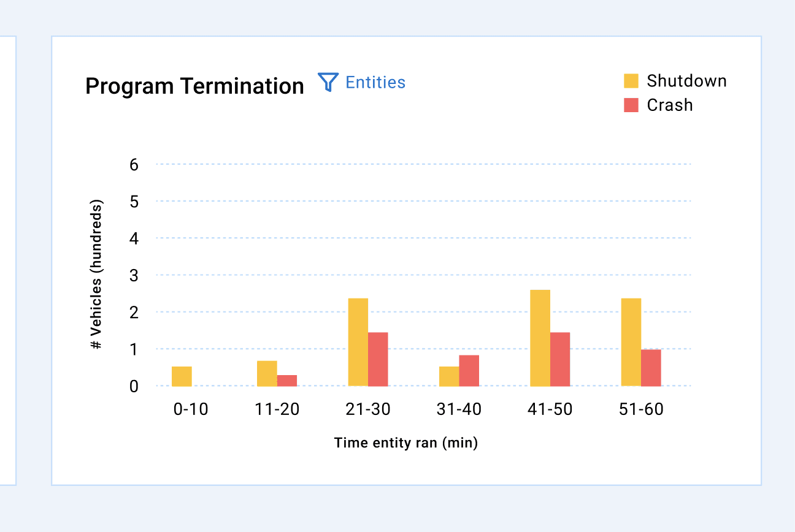Select the 41-50 Crash bar

[560, 359]
